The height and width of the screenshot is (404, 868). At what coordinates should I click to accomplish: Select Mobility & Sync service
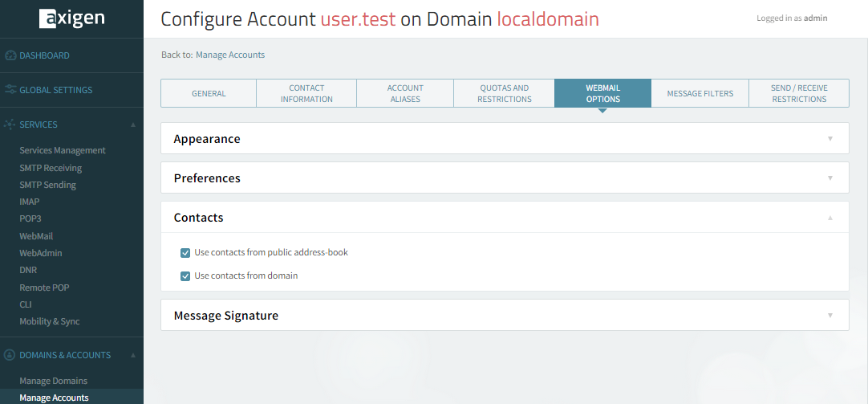[x=50, y=321]
